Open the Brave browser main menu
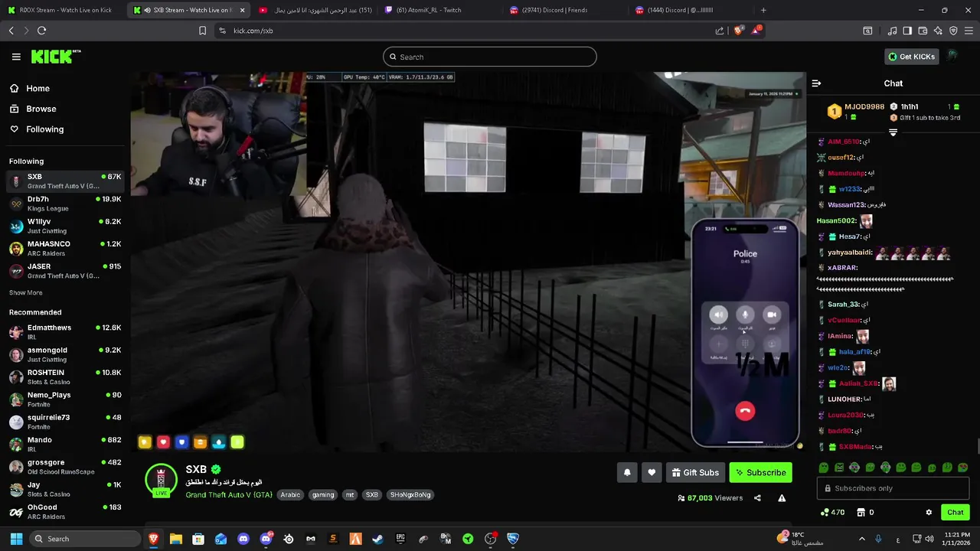The height and width of the screenshot is (551, 980). tap(969, 31)
